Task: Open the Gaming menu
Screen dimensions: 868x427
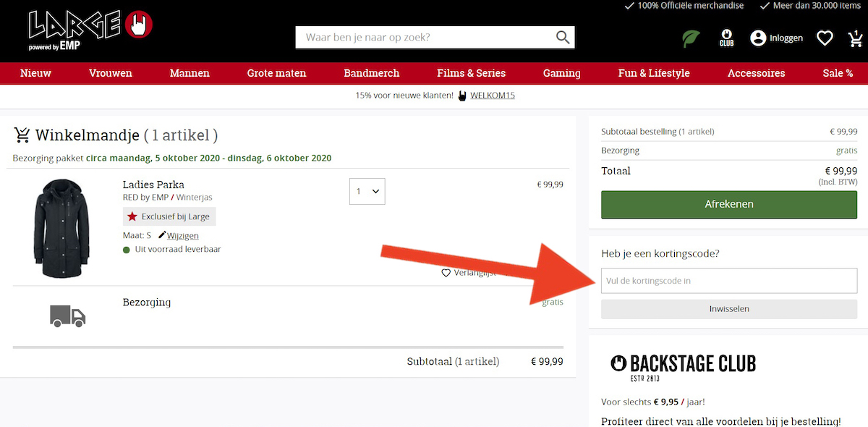Action: pos(562,73)
